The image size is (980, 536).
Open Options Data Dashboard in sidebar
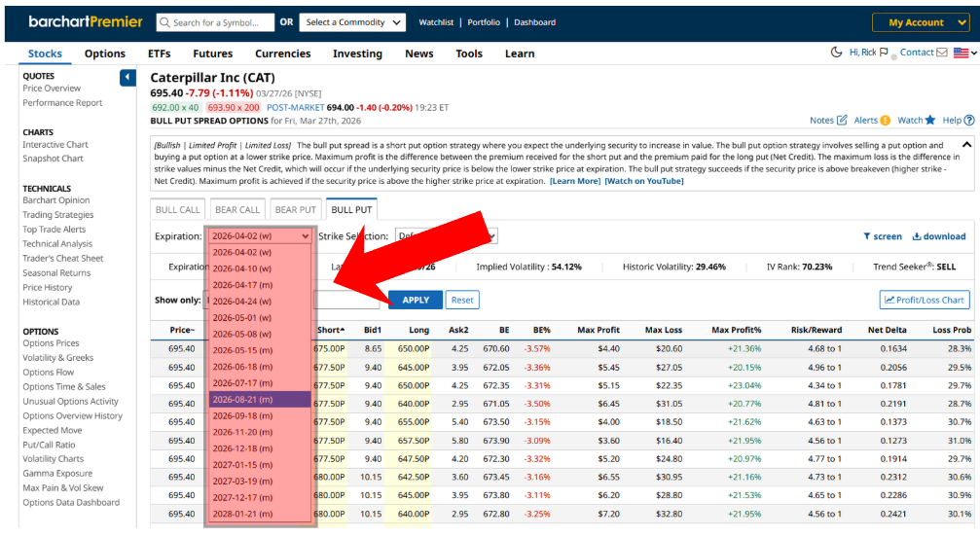[x=71, y=502]
